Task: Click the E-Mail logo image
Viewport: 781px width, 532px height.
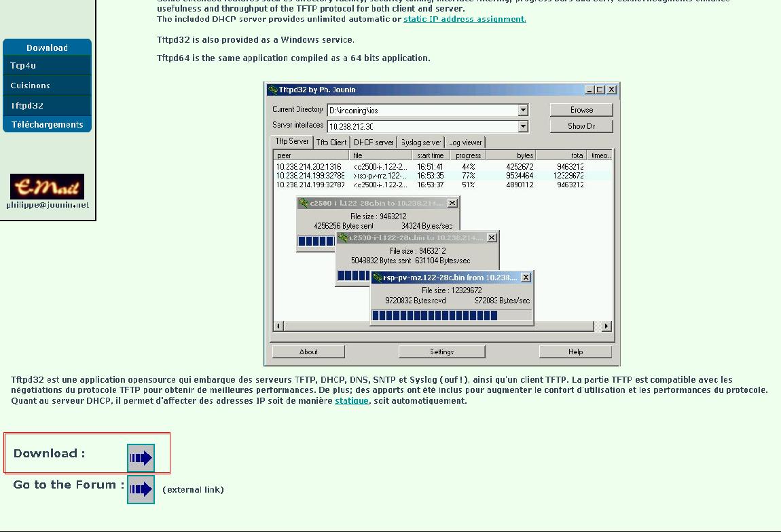Action: [48, 187]
